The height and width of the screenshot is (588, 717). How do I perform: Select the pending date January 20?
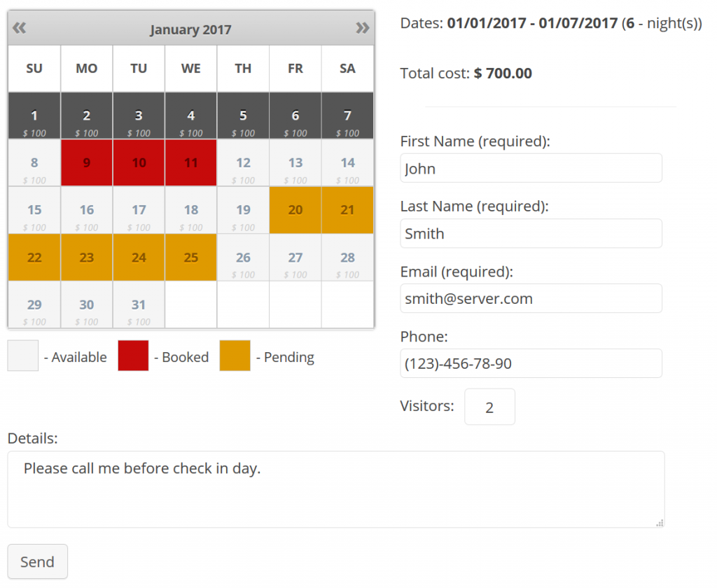[295, 210]
